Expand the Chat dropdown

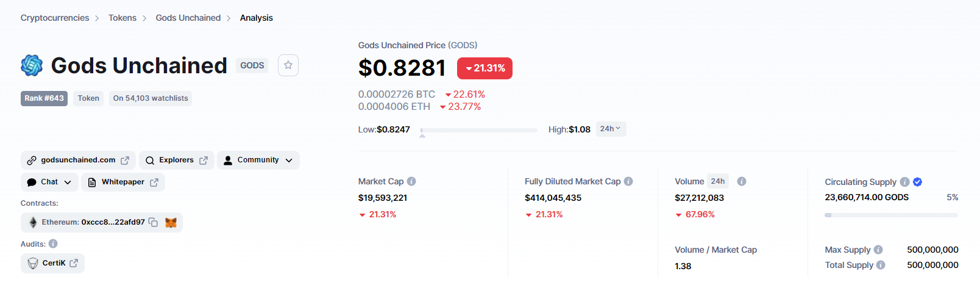pos(50,182)
